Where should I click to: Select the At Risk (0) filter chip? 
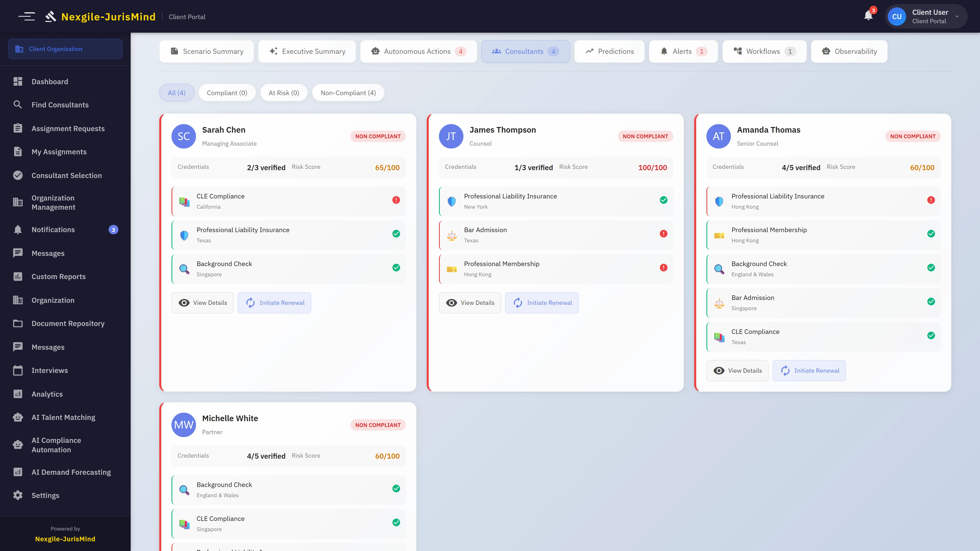284,92
